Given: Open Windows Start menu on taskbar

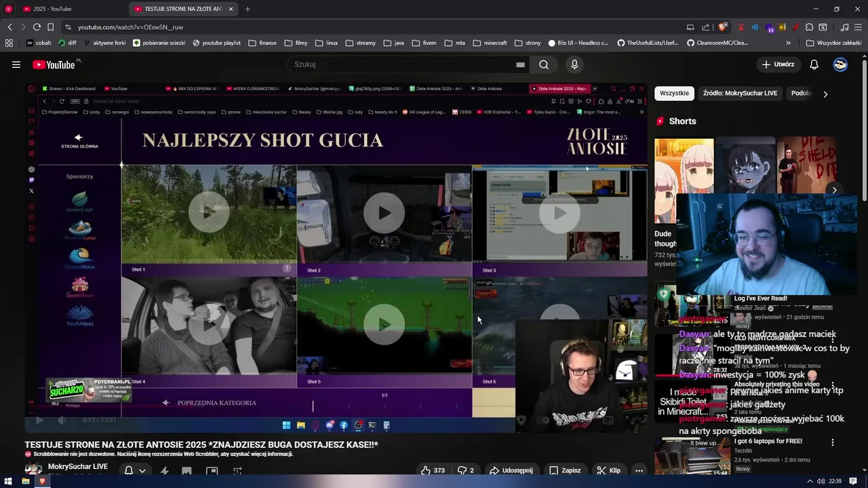Looking at the screenshot, I should click(x=8, y=481).
